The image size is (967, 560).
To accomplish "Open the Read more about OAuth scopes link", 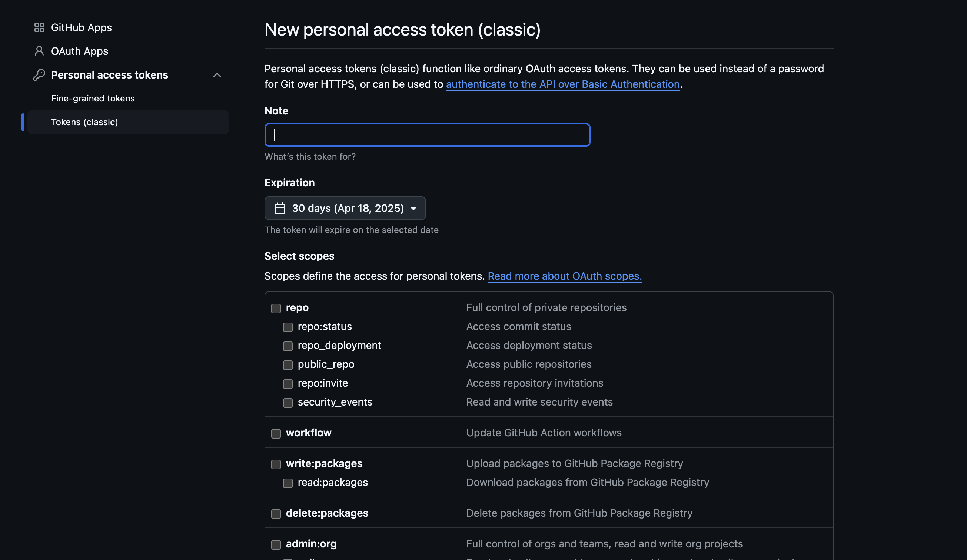I will pyautogui.click(x=565, y=276).
